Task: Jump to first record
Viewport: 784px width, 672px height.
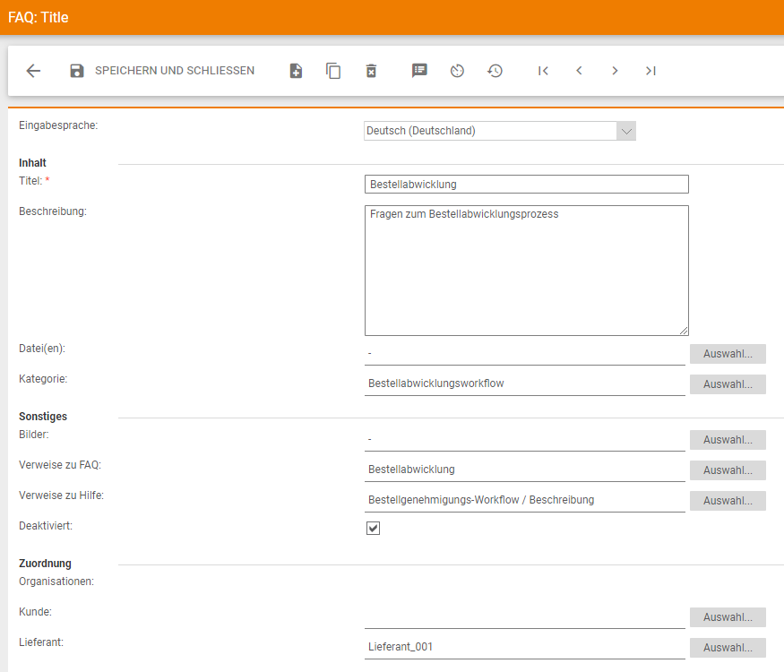Action: [543, 71]
